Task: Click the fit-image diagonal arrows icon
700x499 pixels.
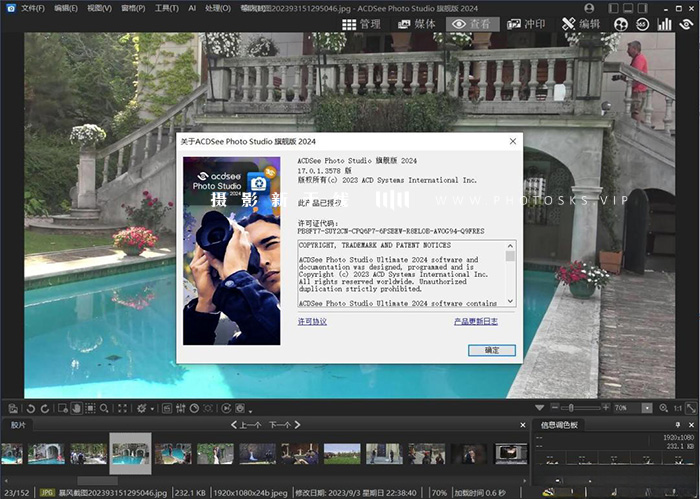Action: [691, 408]
